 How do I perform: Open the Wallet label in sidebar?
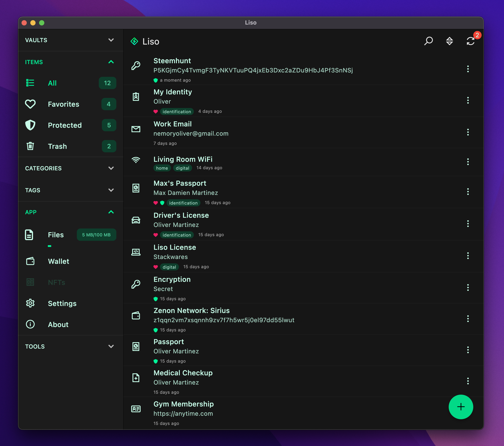[x=59, y=261]
